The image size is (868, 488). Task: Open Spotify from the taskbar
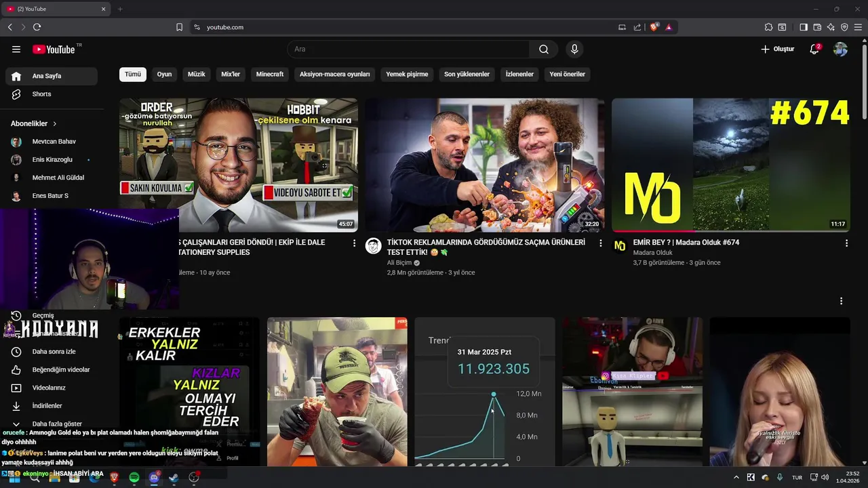(x=134, y=478)
